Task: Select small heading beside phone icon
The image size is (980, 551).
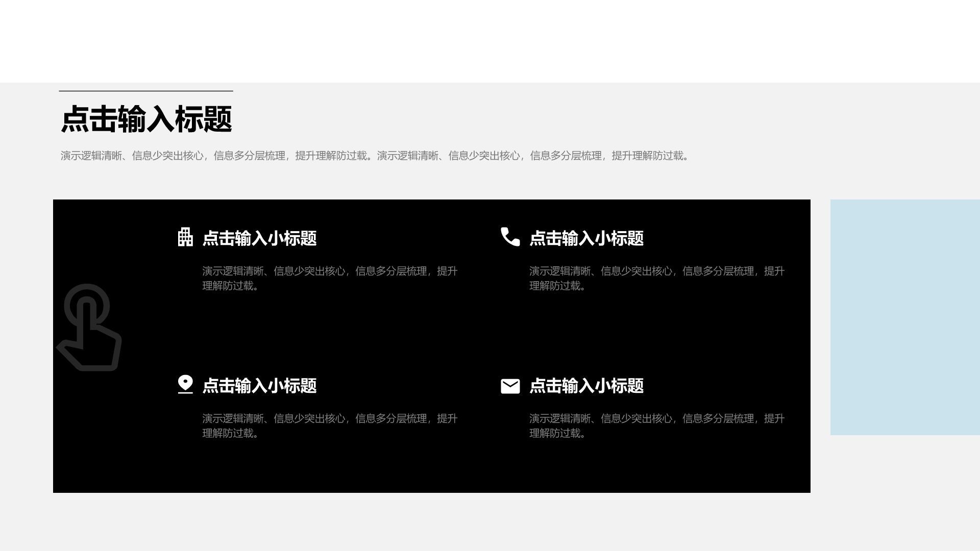Action: pos(586,238)
